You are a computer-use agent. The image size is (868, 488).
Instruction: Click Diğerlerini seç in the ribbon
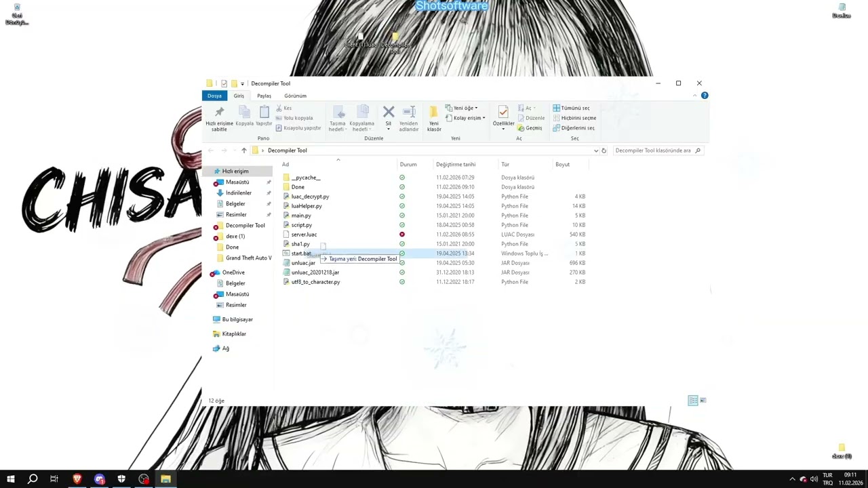(x=574, y=127)
